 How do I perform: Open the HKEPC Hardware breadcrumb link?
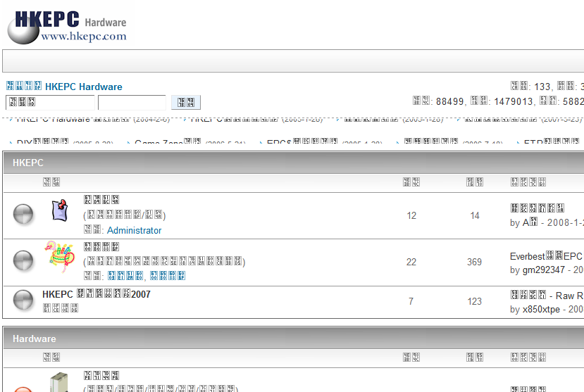click(83, 87)
